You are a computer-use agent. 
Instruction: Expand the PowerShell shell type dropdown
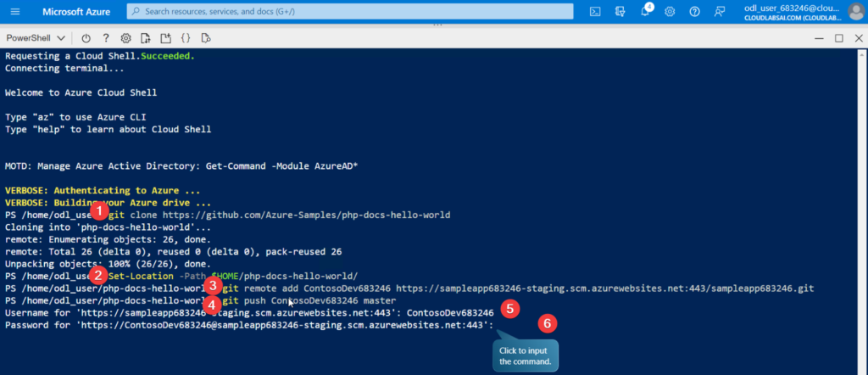36,38
